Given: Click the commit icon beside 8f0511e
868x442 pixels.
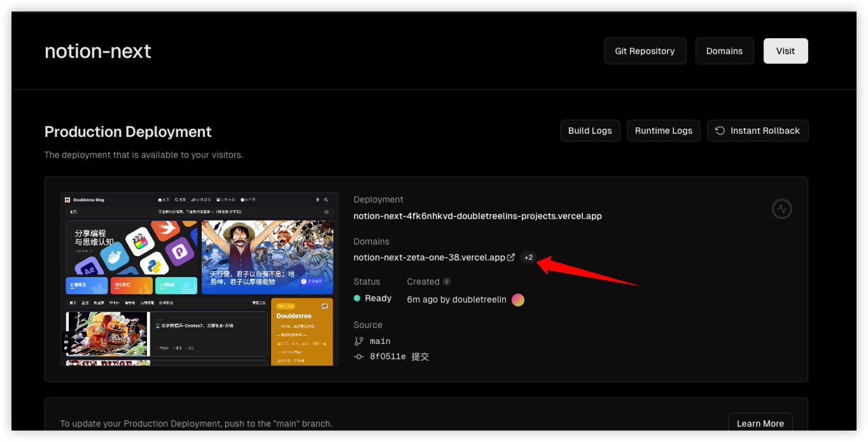Looking at the screenshot, I should (x=359, y=357).
